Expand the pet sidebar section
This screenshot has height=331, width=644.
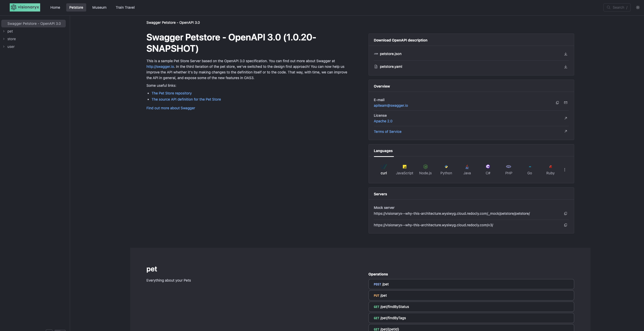point(10,31)
